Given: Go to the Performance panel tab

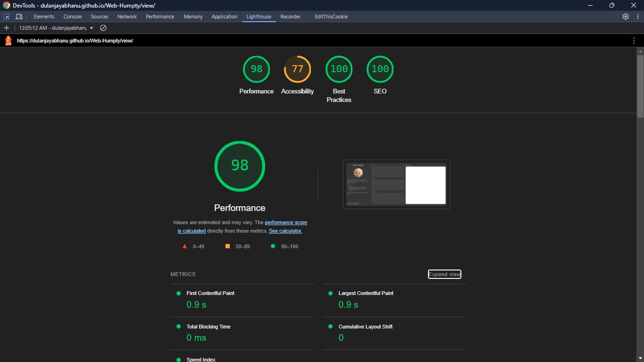Looking at the screenshot, I should click(160, 17).
